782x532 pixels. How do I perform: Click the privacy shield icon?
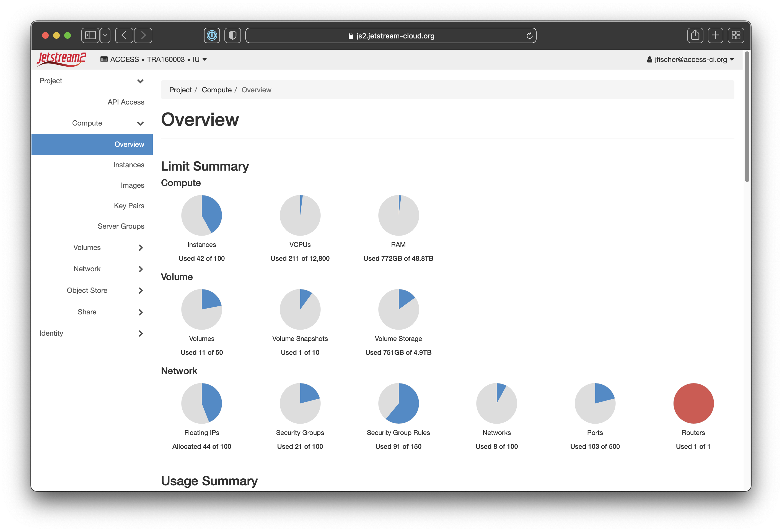pos(232,35)
